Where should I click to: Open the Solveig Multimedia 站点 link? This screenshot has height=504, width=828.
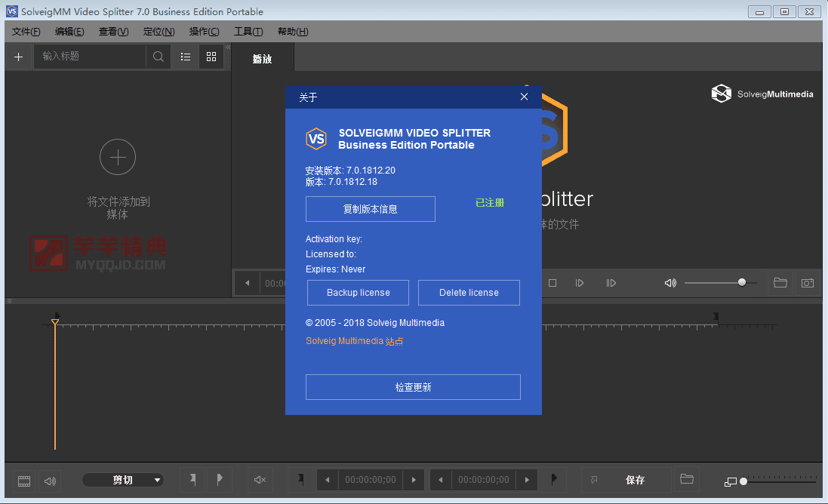[x=354, y=341]
